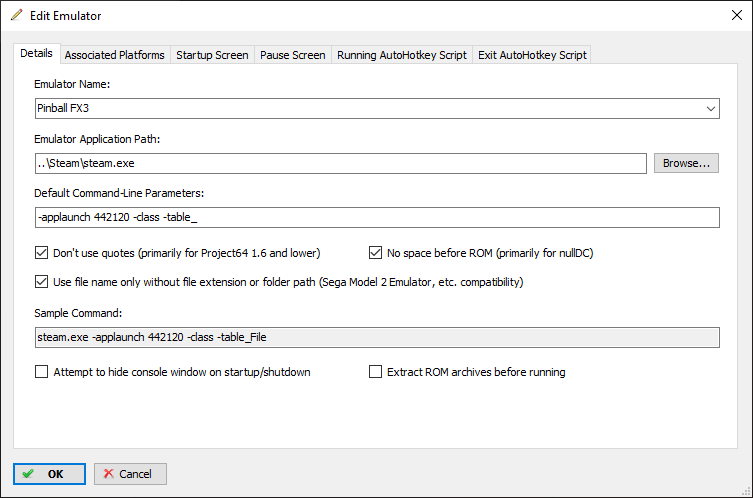Open the Startup Screen tab
Viewport: 753px width, 498px height.
(x=212, y=55)
